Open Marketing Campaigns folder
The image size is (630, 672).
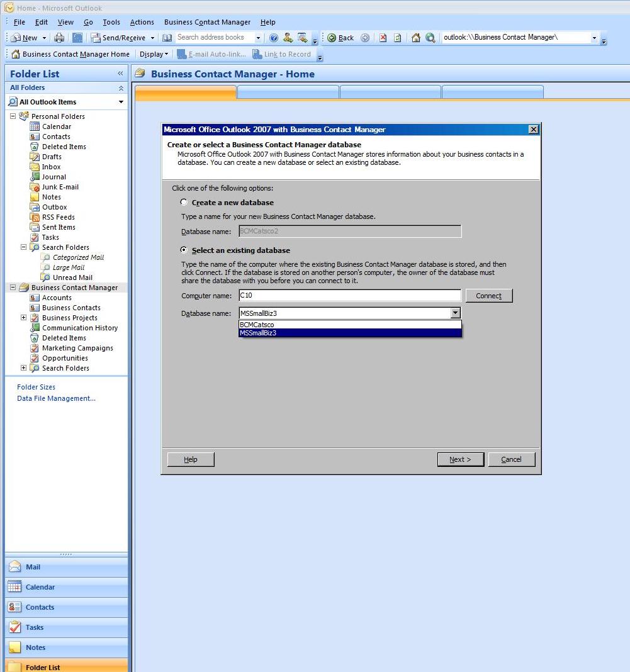click(77, 348)
